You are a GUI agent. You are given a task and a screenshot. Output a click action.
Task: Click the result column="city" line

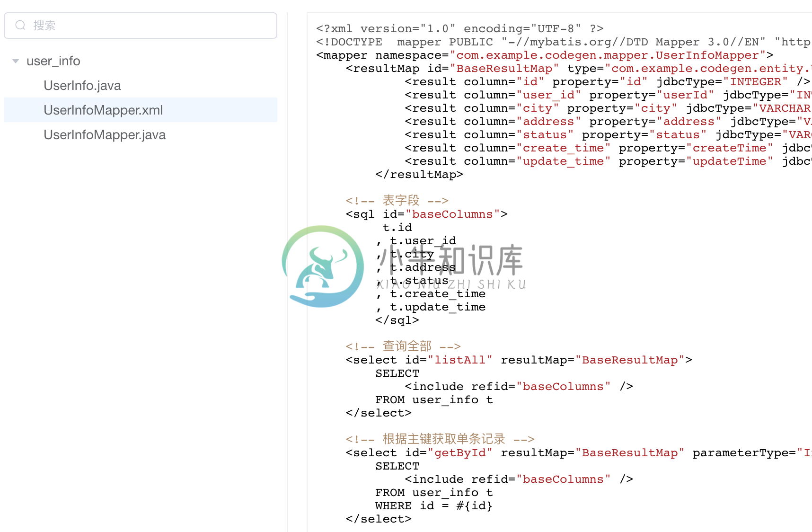[x=608, y=108]
